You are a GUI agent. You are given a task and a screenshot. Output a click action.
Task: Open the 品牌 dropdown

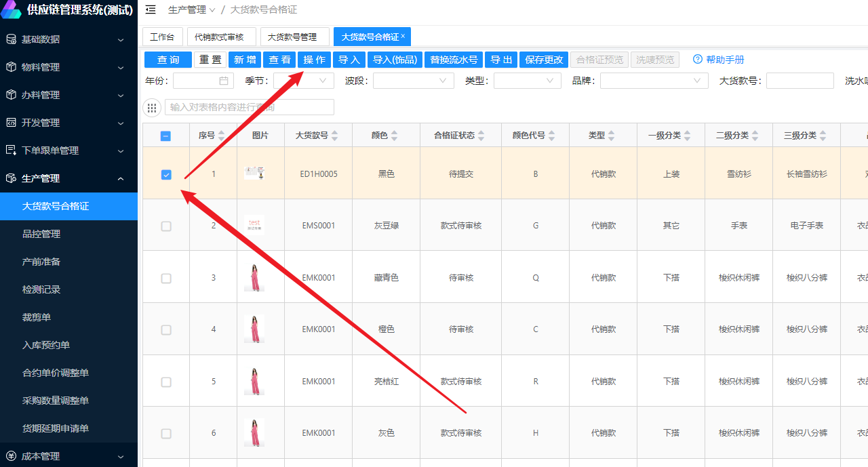tap(654, 81)
